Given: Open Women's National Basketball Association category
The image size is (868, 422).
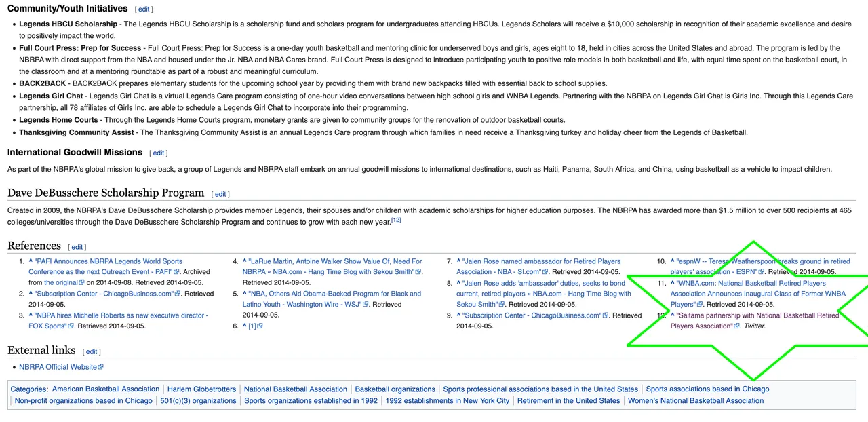Looking at the screenshot, I should click(x=696, y=401).
